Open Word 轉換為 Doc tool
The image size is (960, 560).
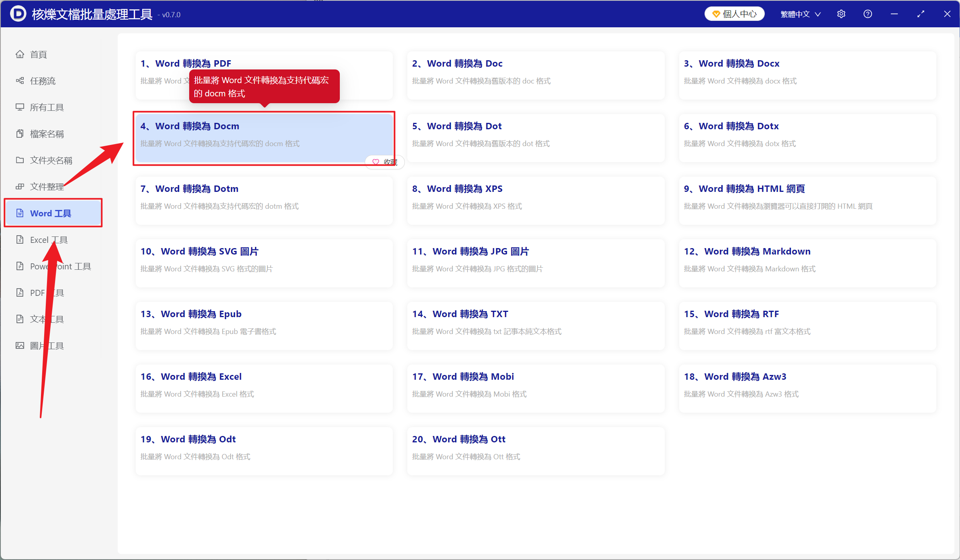(535, 75)
